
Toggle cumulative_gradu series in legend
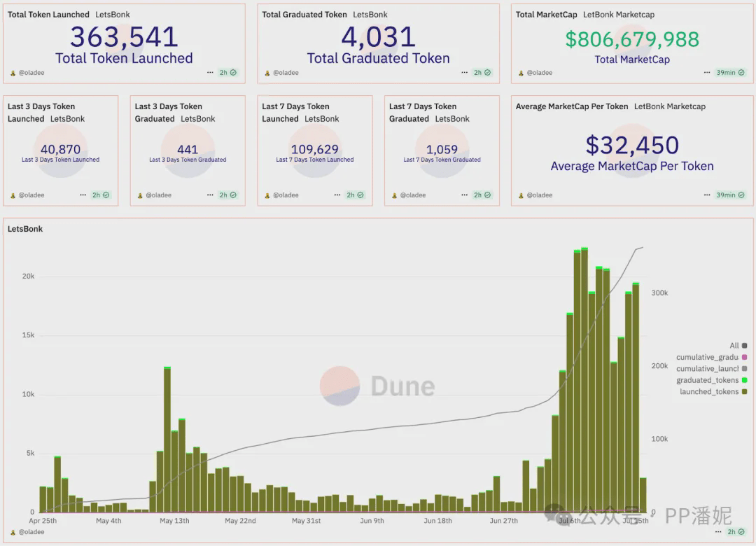click(x=712, y=357)
